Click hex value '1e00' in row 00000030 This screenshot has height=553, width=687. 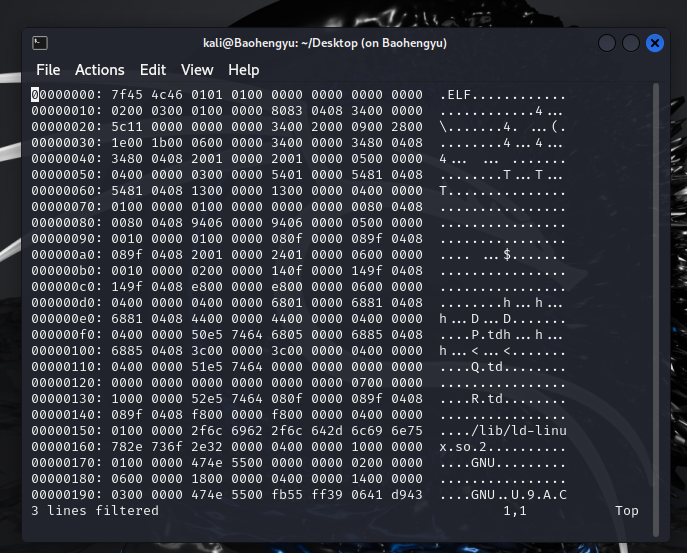click(x=127, y=142)
